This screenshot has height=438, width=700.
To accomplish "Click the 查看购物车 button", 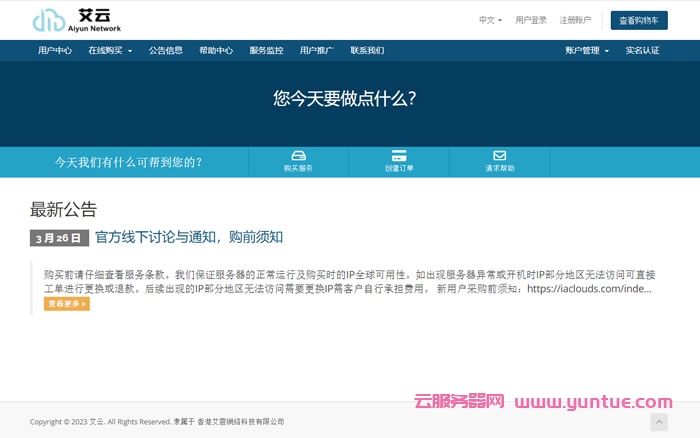I will (x=639, y=20).
